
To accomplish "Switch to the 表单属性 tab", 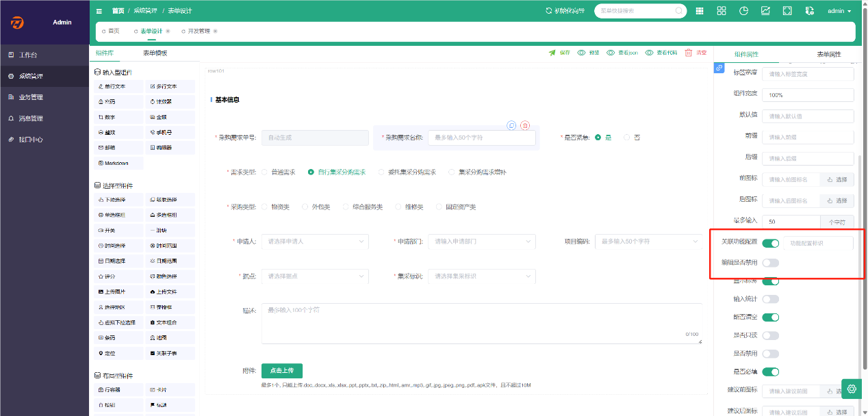I will 828,54.
